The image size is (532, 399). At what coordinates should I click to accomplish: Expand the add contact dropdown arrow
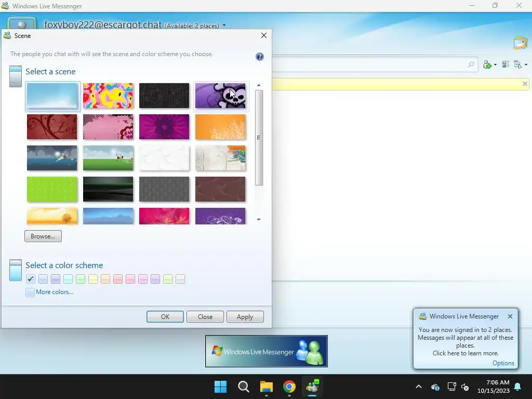pyautogui.click(x=495, y=65)
